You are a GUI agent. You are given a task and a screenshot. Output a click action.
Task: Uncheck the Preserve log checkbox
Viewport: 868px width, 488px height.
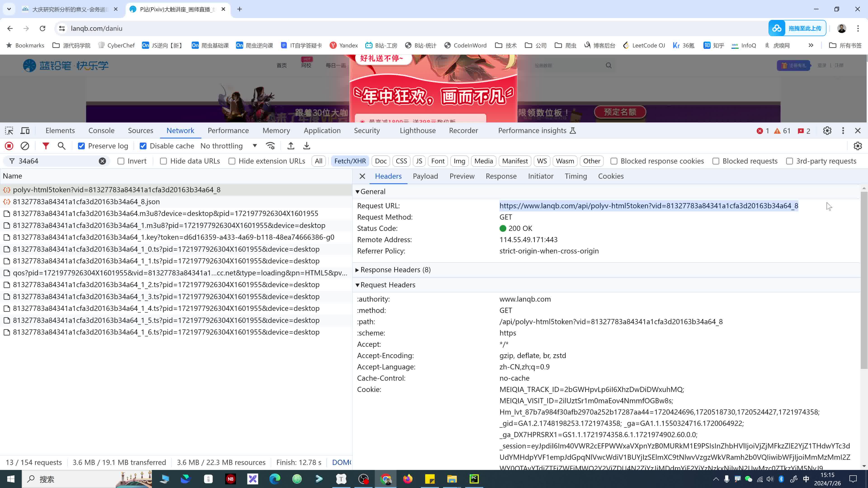pos(82,146)
